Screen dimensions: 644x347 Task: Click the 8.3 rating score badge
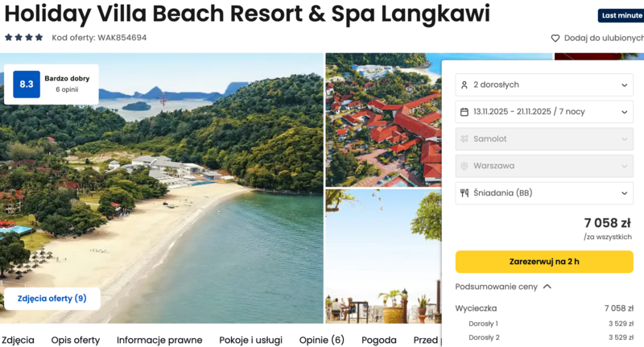click(x=27, y=85)
